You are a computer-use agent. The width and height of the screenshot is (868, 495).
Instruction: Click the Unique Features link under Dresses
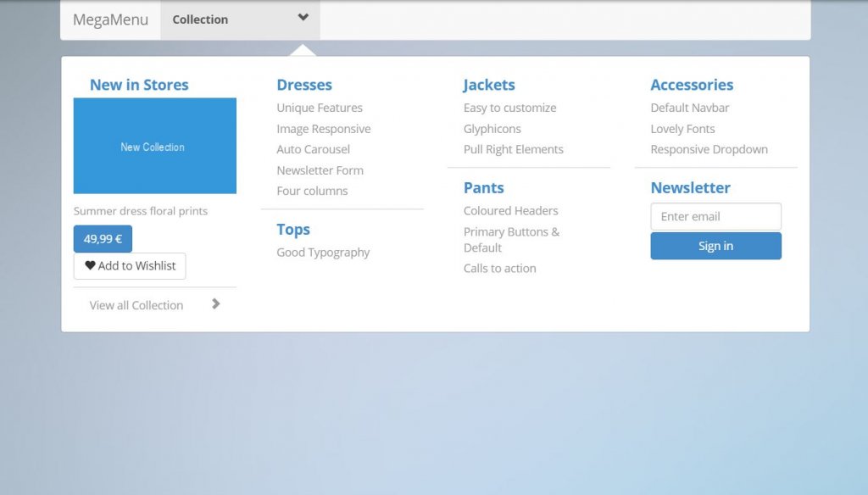click(x=319, y=108)
